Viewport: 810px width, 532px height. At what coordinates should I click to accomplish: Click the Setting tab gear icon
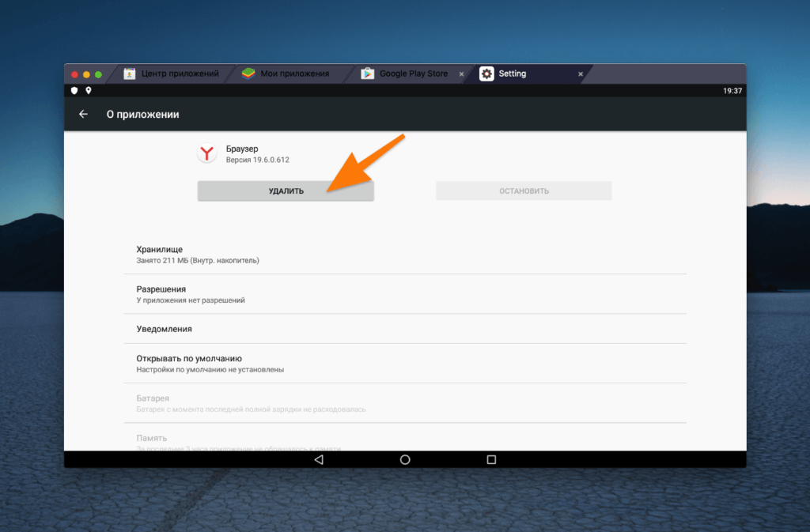(x=486, y=74)
